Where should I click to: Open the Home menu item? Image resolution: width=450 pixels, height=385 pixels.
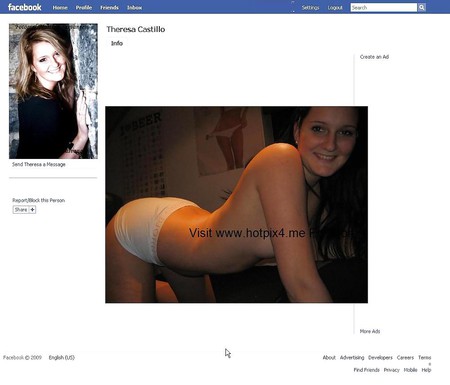coord(60,7)
